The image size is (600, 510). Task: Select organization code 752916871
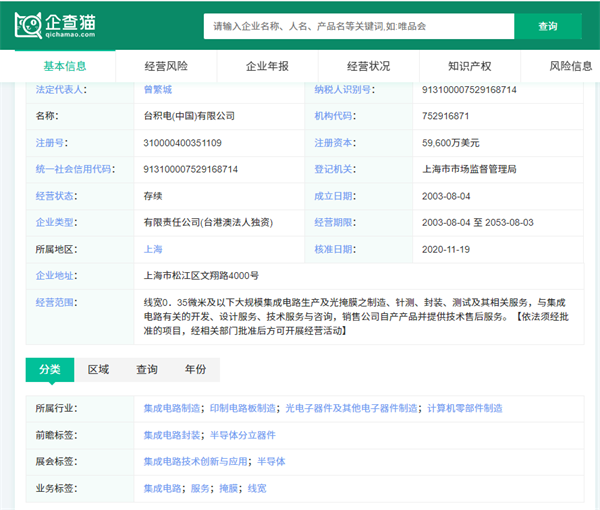click(445, 116)
